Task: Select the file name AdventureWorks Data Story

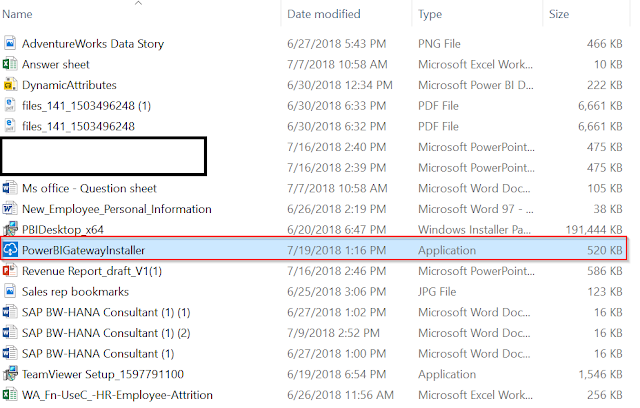Action: (93, 44)
